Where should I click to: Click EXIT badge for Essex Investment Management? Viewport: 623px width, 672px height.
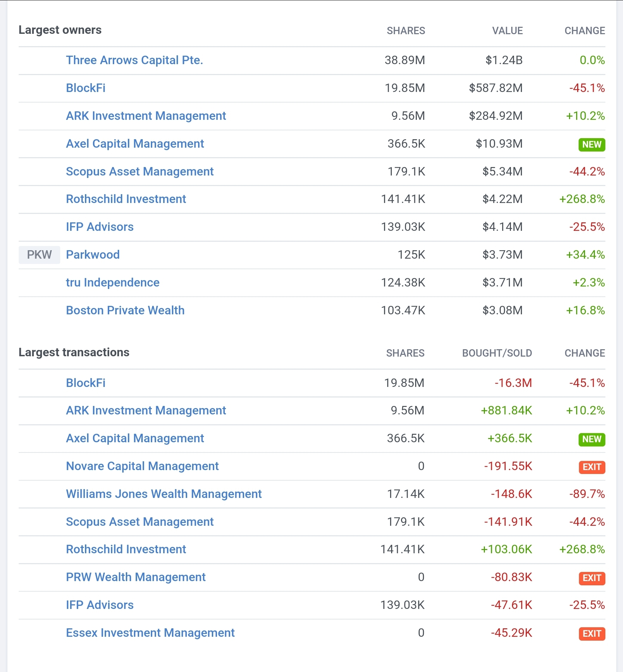592,634
